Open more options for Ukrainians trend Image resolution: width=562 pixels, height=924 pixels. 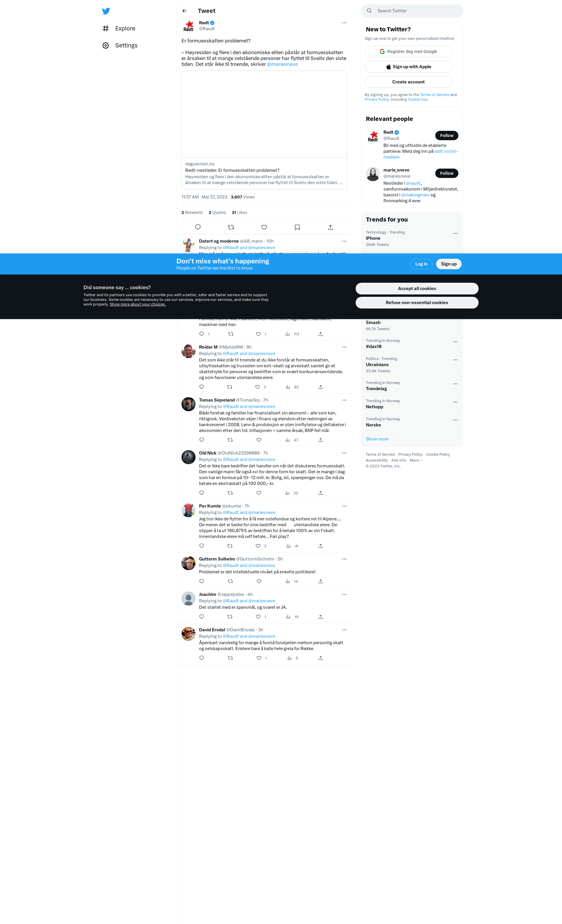455,360
